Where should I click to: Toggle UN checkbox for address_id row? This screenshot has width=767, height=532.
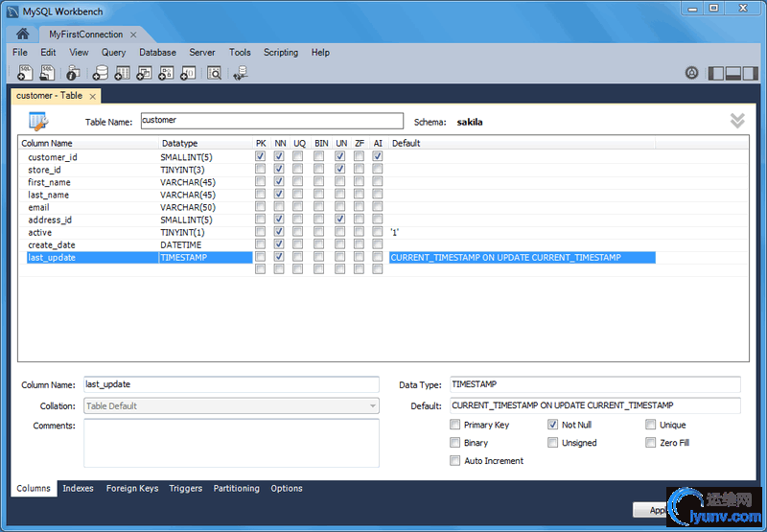[340, 219]
